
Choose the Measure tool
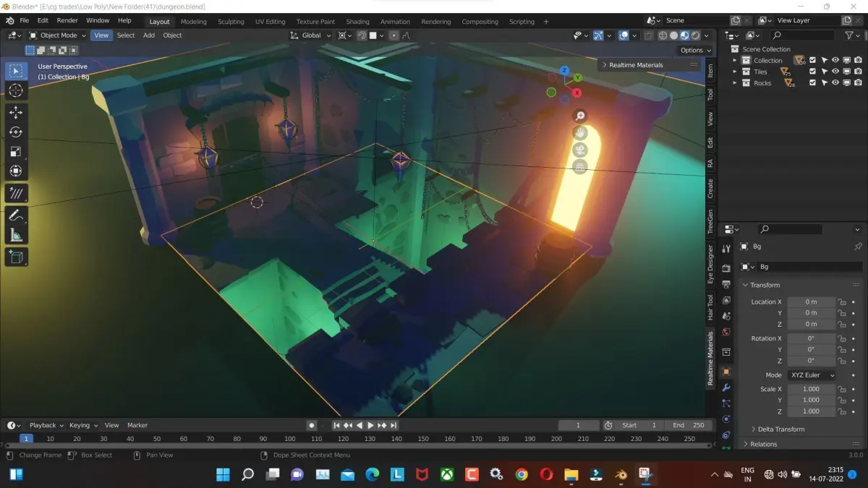pyautogui.click(x=16, y=234)
